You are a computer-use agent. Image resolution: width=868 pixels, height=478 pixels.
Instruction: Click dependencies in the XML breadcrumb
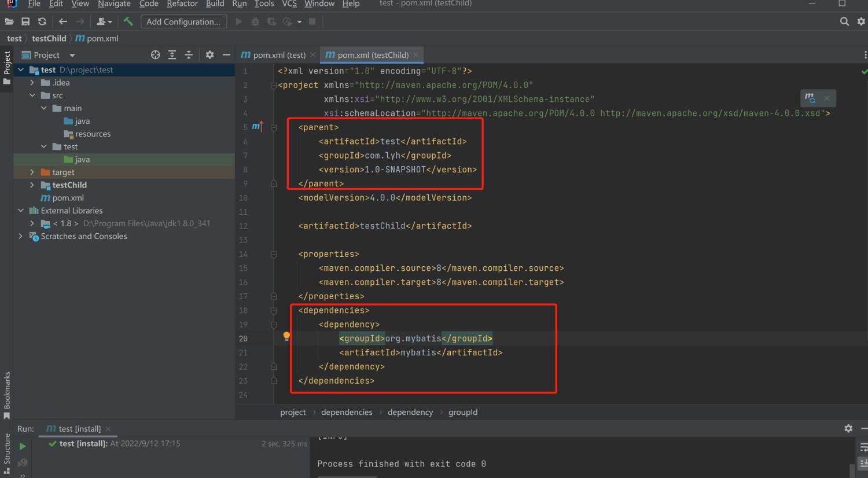click(x=347, y=412)
